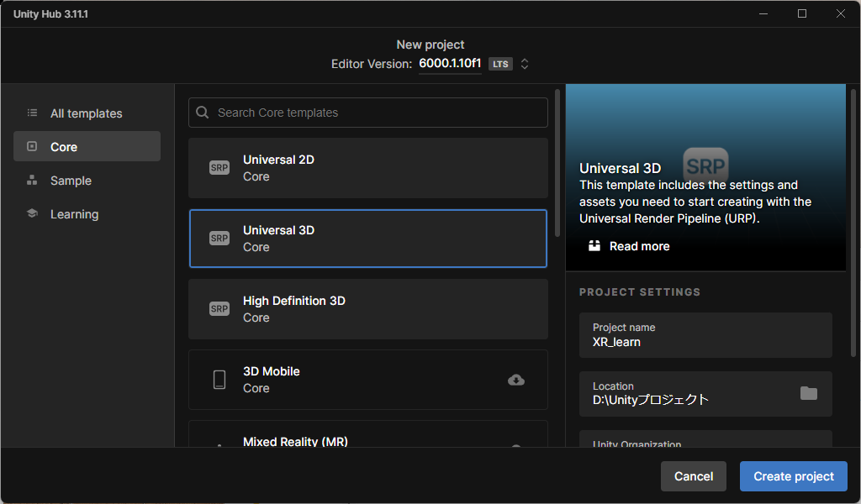This screenshot has height=504, width=861.
Task: Click the Create project button
Action: point(794,476)
